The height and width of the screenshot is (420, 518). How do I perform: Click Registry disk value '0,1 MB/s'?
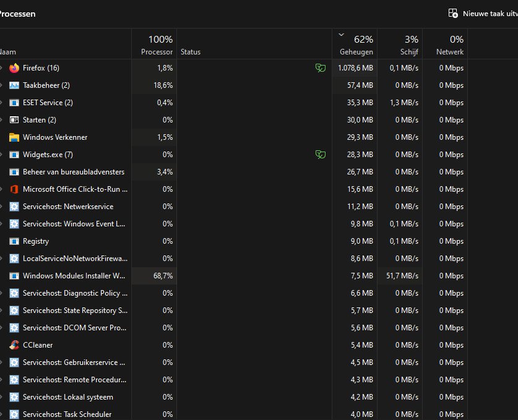point(404,241)
